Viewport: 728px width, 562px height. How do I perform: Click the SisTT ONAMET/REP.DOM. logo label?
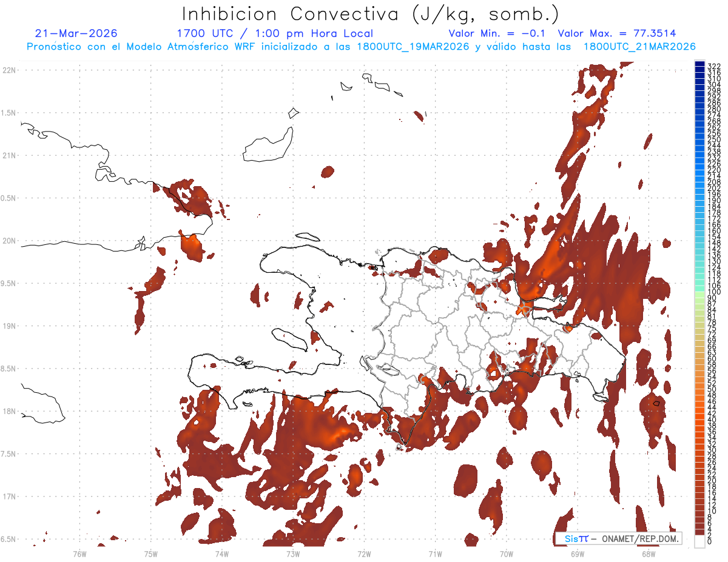[618, 538]
